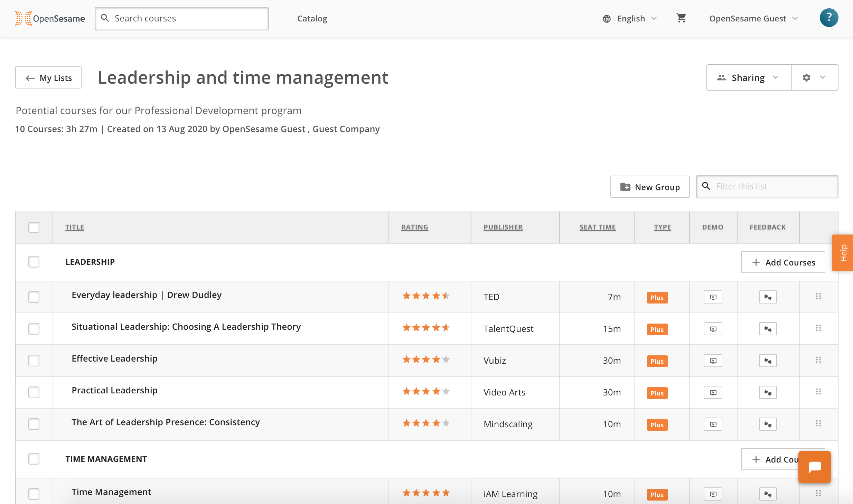This screenshot has width=853, height=504.
Task: Click the search magnifier icon in Search courses
Action: (105, 18)
